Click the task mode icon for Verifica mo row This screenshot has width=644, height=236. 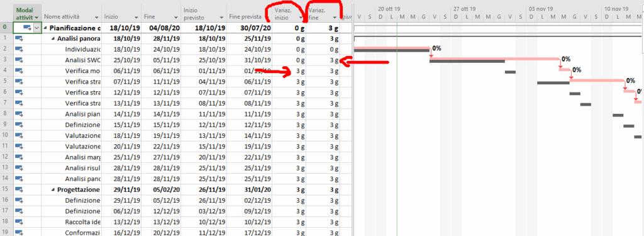(x=19, y=71)
